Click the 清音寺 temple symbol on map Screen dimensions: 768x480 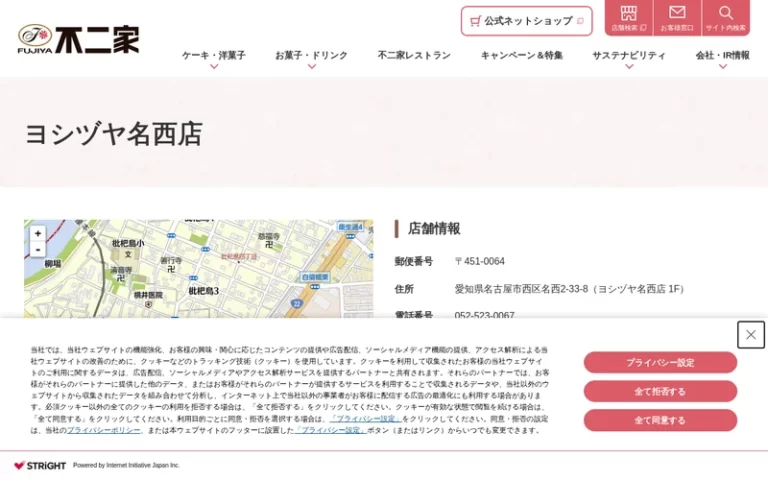click(x=121, y=278)
